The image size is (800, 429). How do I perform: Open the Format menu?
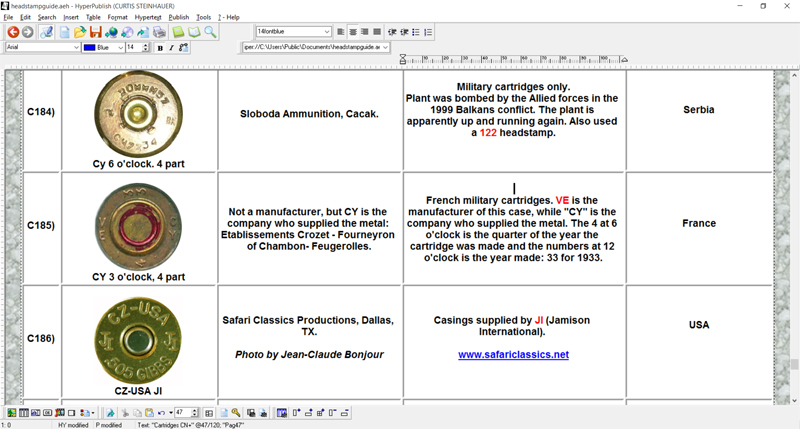coord(117,17)
